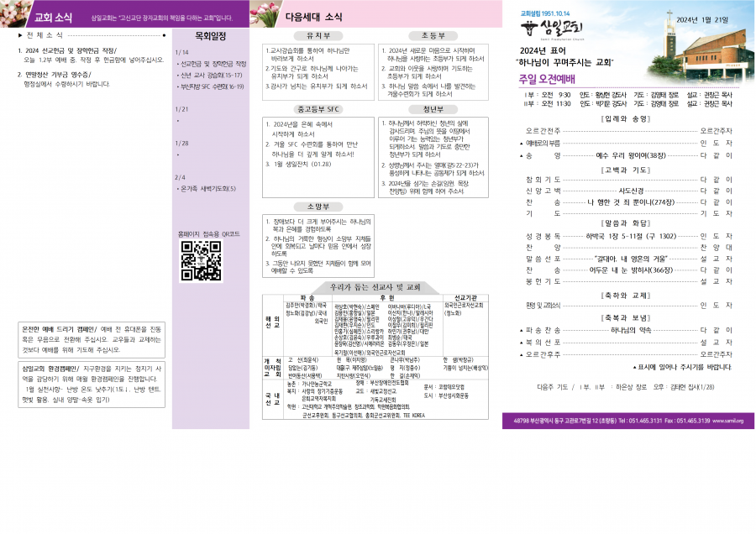Click the flower image beside 교회 소식
The width and height of the screenshot is (756, 534).
pyautogui.click(x=12, y=16)
